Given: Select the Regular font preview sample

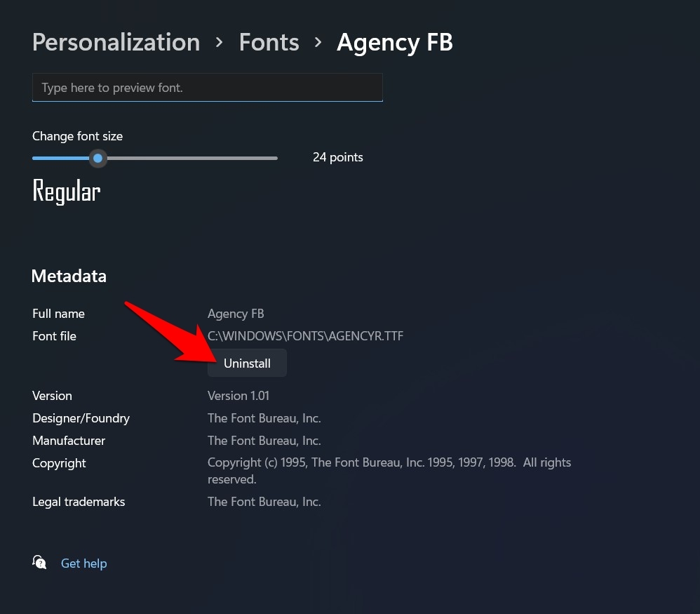Looking at the screenshot, I should 67,192.
